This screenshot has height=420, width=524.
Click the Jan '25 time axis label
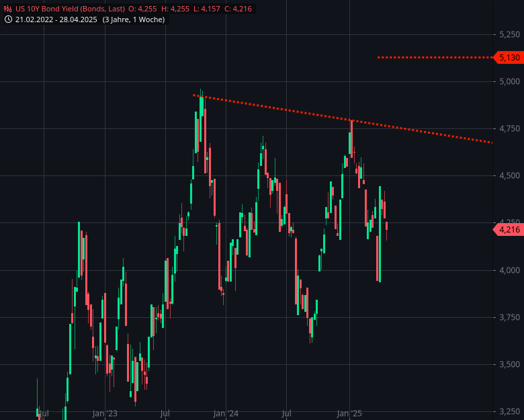coord(349,414)
